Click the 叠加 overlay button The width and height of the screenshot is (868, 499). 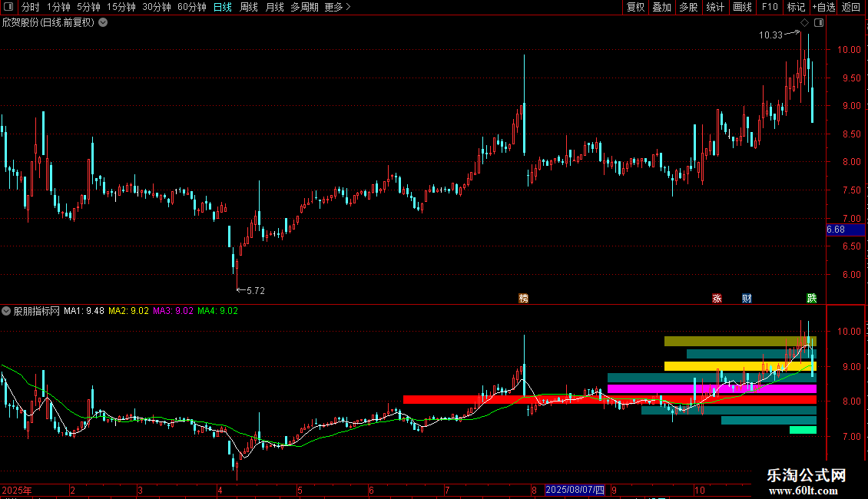pyautogui.click(x=662, y=7)
